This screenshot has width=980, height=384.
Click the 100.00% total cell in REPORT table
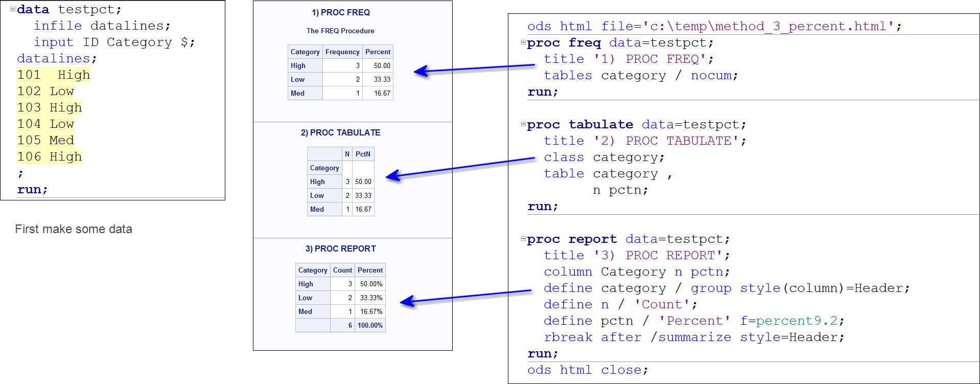coord(370,325)
